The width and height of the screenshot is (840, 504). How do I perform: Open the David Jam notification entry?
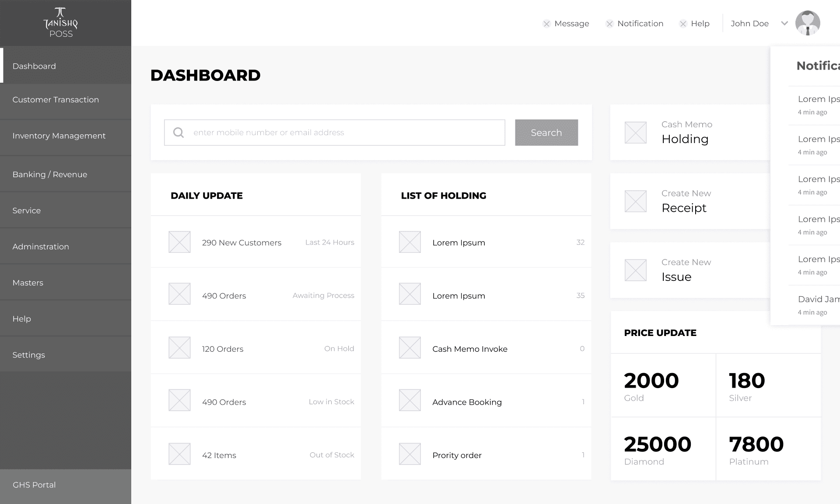tap(814, 305)
